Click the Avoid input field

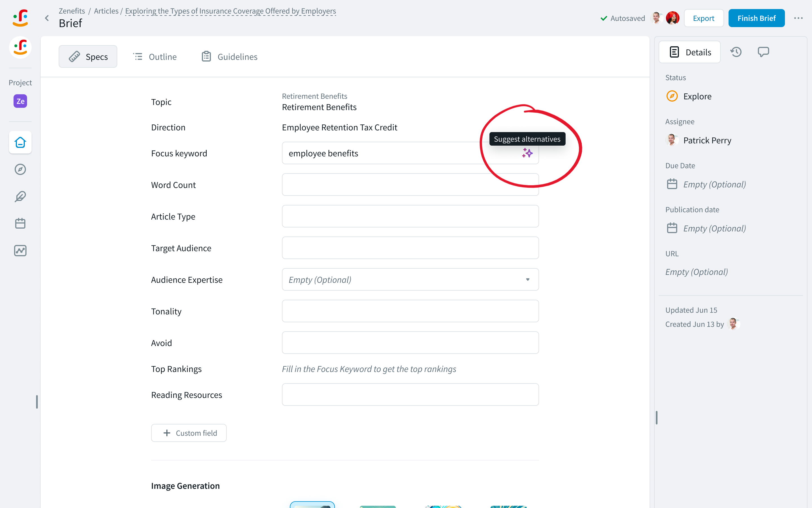(x=410, y=343)
